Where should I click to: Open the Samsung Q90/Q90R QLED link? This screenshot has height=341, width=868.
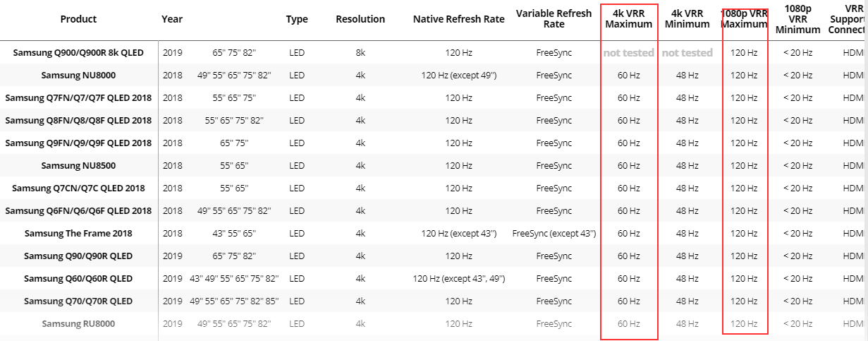coord(78,256)
